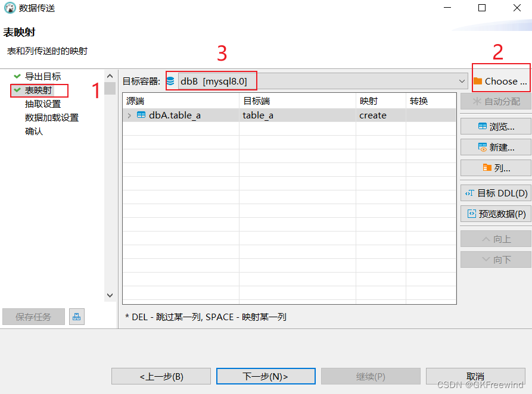
Task: Open Choose... folder button
Action: coord(500,81)
